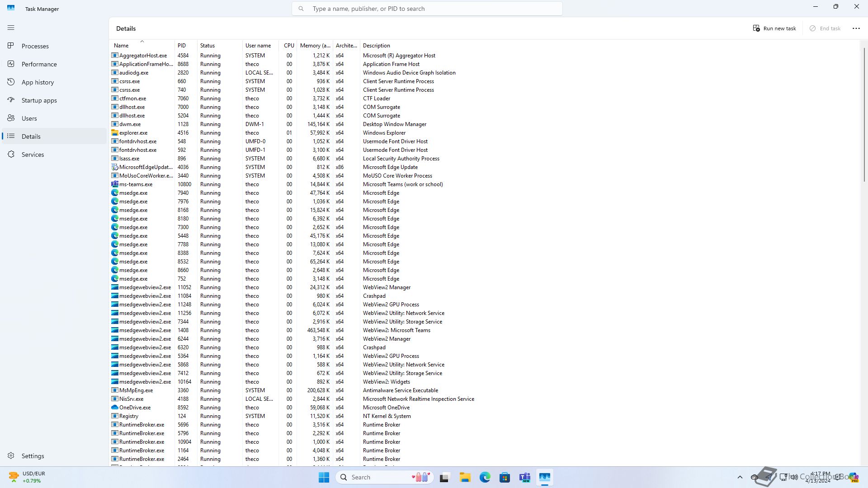
Task: Sort by the Status column header
Action: (220, 45)
